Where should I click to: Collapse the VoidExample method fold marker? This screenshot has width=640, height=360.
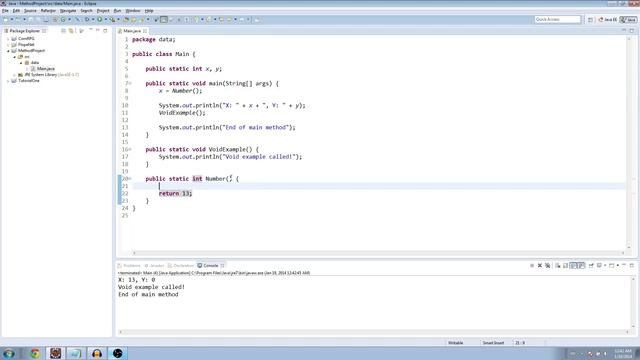130,149
